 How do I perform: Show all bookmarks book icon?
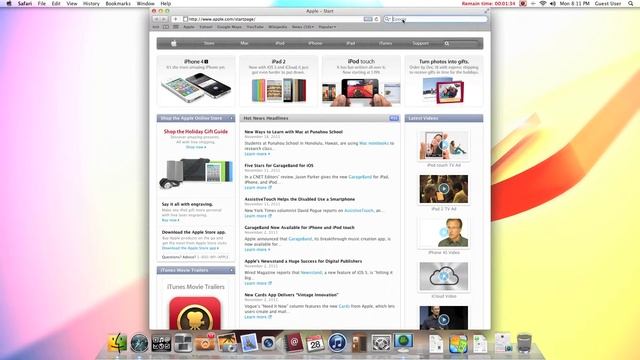tap(166, 27)
